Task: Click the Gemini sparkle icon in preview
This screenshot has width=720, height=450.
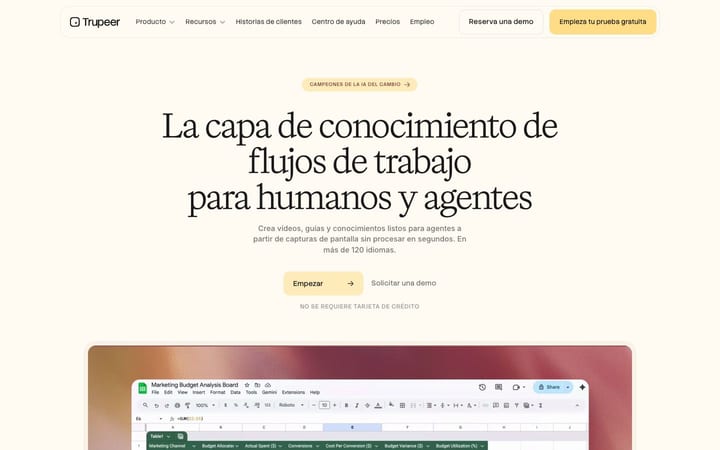Action: coord(582,387)
